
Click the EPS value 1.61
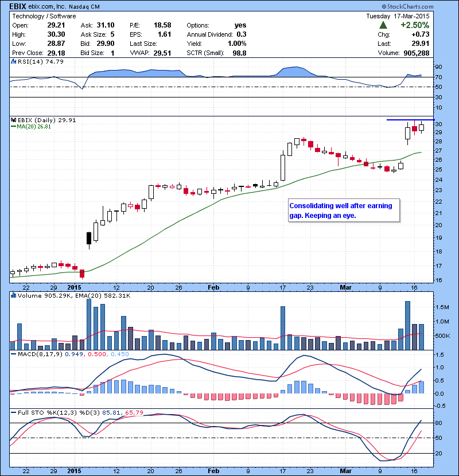pos(165,34)
